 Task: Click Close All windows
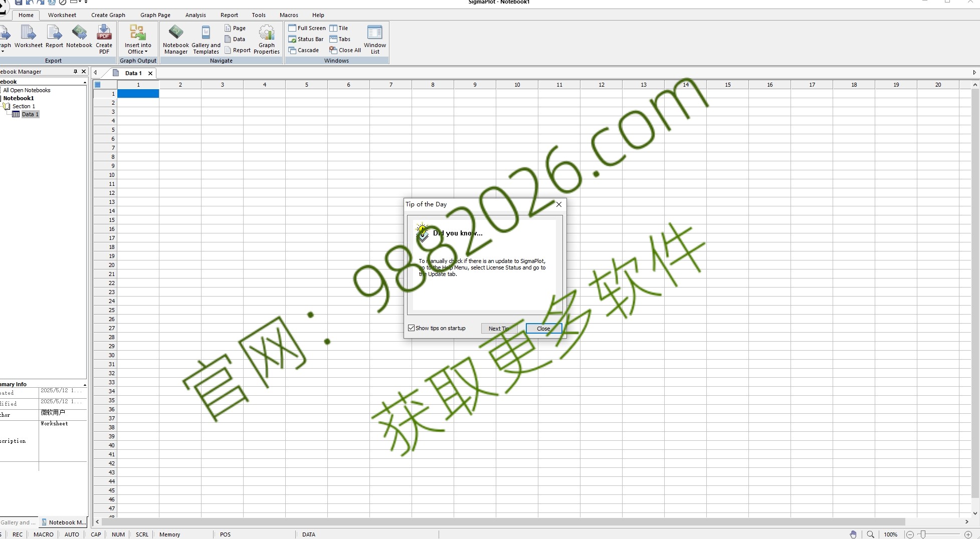tap(345, 50)
